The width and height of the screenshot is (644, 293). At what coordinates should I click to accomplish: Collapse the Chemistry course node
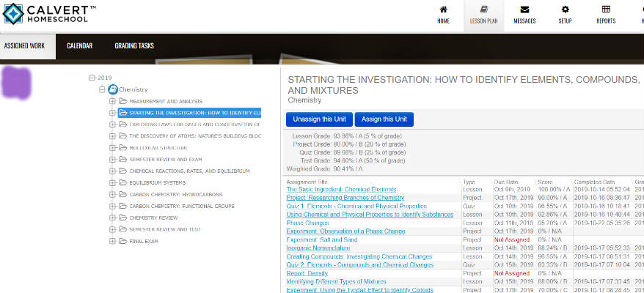click(102, 89)
